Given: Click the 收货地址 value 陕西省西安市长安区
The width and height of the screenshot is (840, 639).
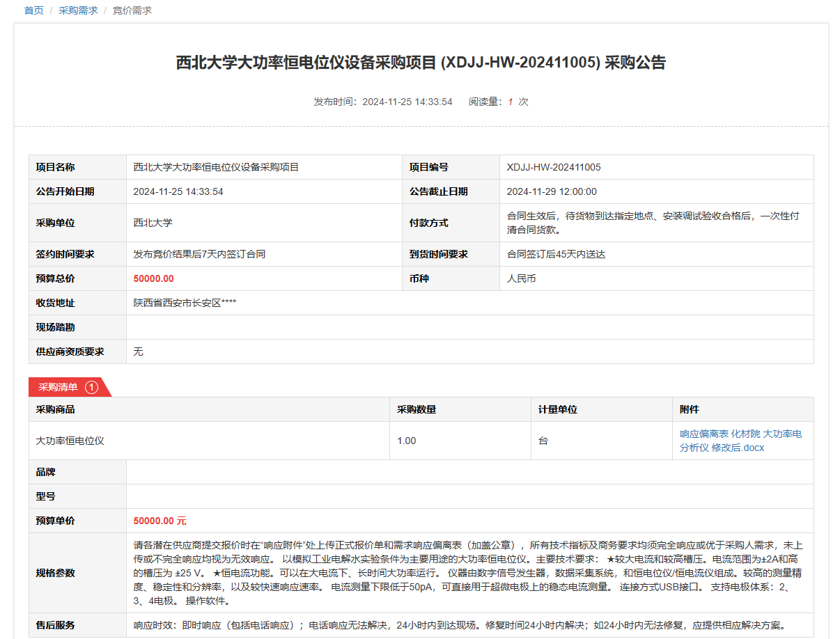Looking at the screenshot, I should coord(186,303).
